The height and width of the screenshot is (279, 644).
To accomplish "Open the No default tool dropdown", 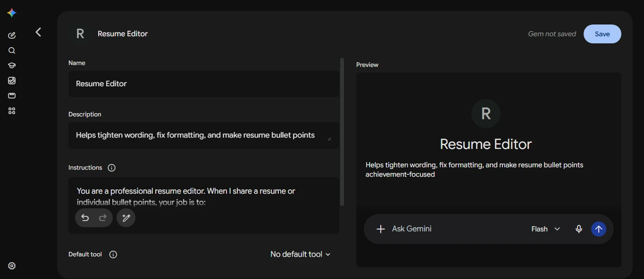I will point(301,254).
